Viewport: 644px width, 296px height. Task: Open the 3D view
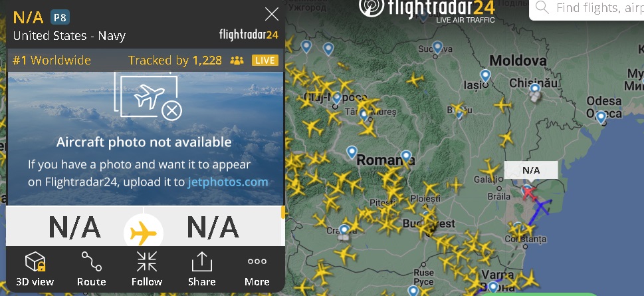pyautogui.click(x=35, y=269)
